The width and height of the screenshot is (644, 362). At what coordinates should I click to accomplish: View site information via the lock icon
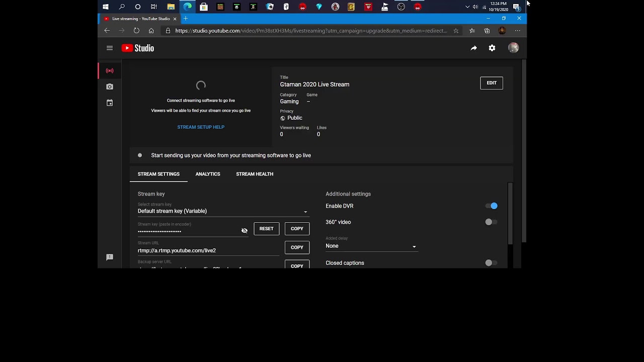click(x=168, y=31)
